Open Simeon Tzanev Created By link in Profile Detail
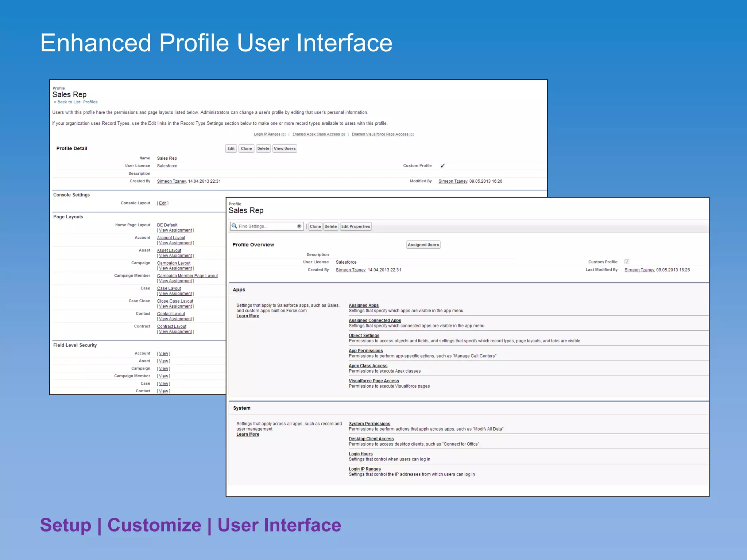 click(x=171, y=181)
